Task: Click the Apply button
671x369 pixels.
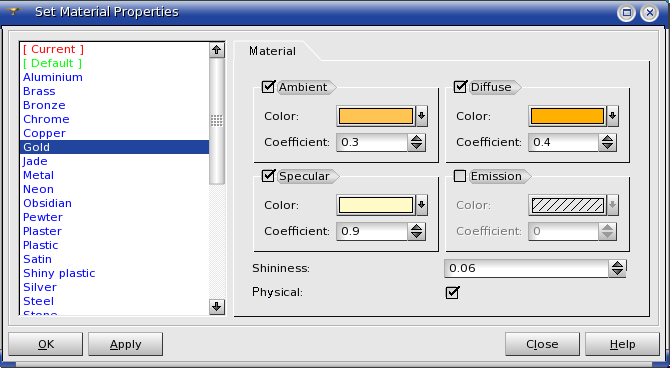Action: (x=125, y=344)
